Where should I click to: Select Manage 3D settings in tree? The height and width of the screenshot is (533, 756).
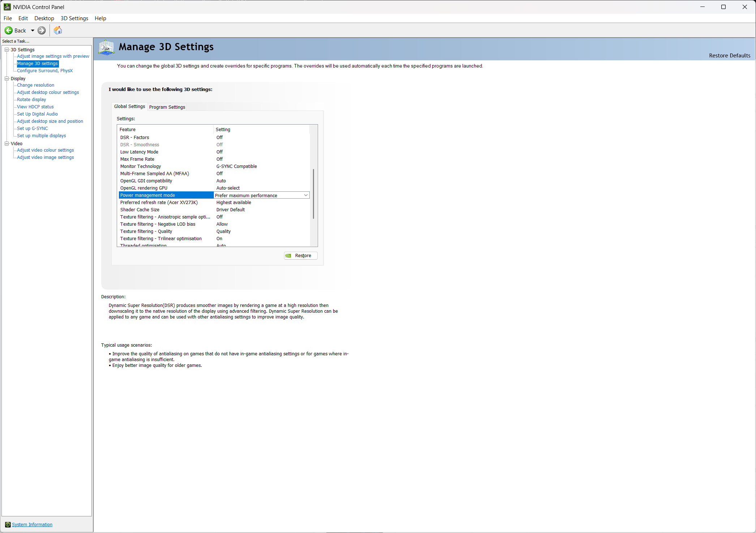pyautogui.click(x=38, y=64)
